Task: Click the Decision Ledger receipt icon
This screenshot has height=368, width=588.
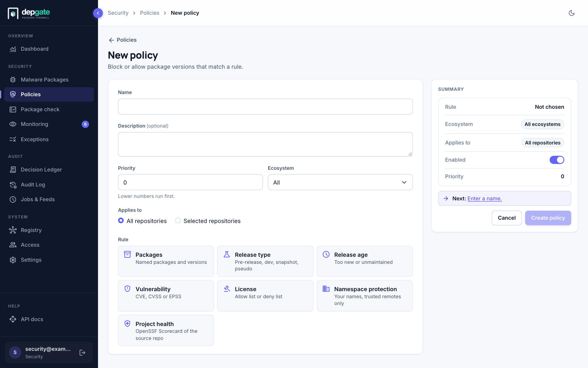Action: tap(13, 170)
